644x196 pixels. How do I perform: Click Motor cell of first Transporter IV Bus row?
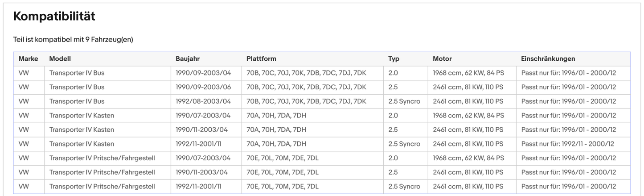[468, 73]
